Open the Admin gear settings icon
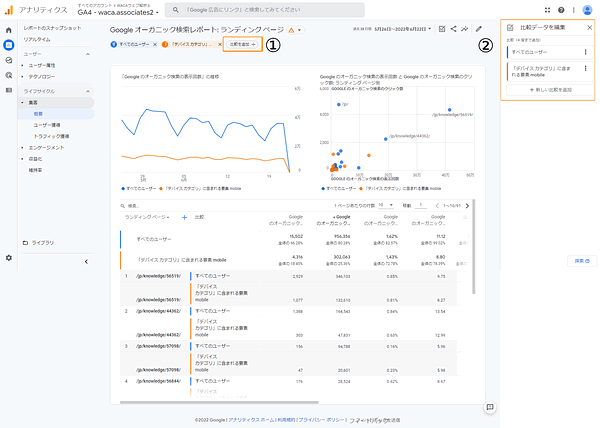This screenshot has height=428, width=600. tap(8, 258)
